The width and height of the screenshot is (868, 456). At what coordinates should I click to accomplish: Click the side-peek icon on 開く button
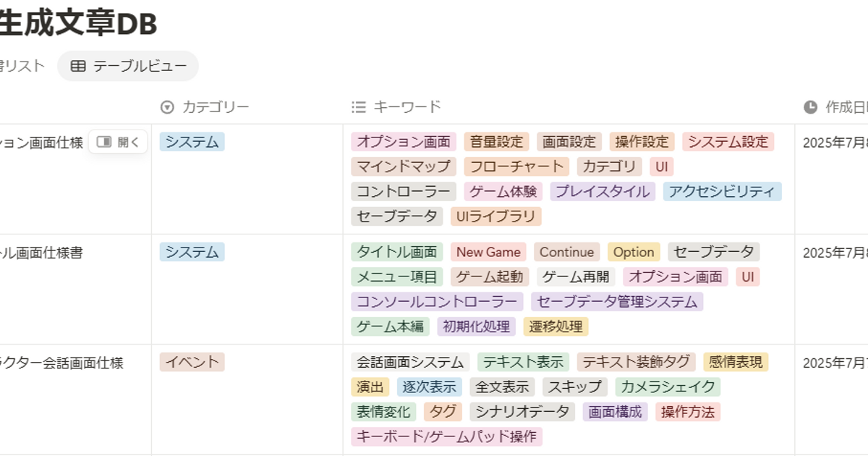coord(104,142)
